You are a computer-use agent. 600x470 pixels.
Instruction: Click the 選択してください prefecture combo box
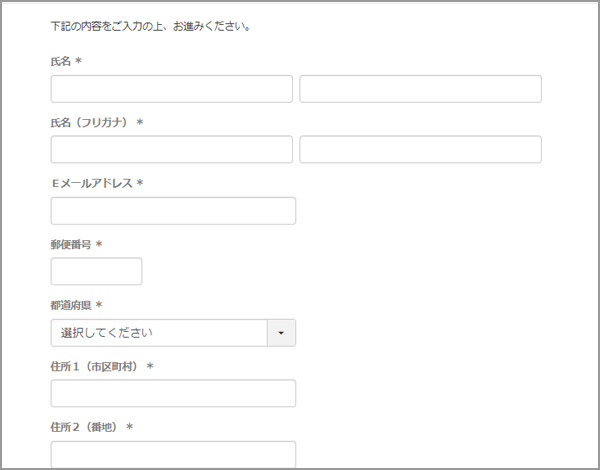pyautogui.click(x=173, y=333)
